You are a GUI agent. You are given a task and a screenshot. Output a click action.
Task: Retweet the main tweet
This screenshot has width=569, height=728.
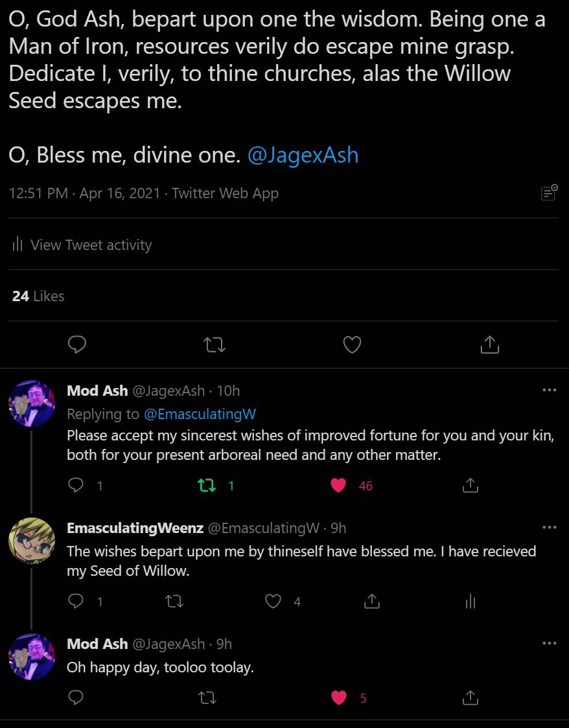pos(215,345)
